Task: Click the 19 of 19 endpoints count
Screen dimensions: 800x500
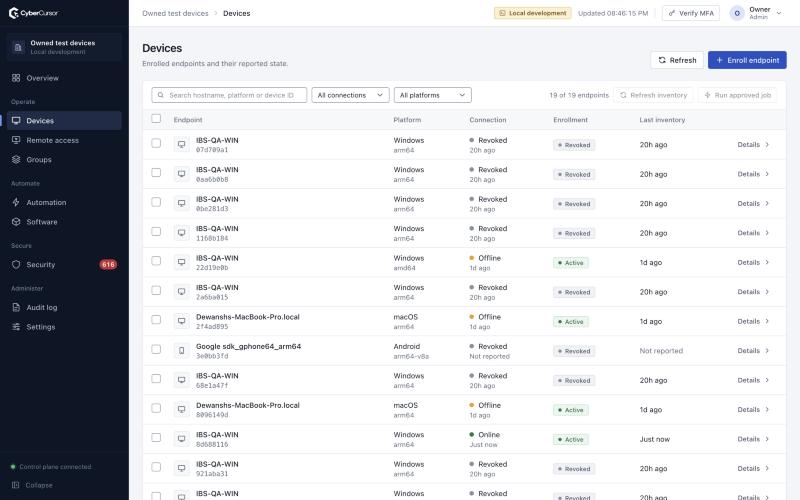Action: click(x=579, y=95)
